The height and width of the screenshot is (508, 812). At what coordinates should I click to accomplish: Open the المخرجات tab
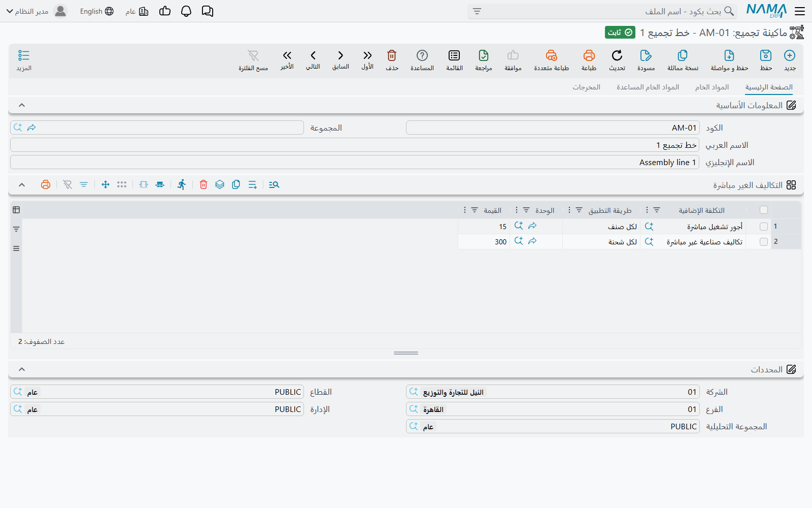587,87
